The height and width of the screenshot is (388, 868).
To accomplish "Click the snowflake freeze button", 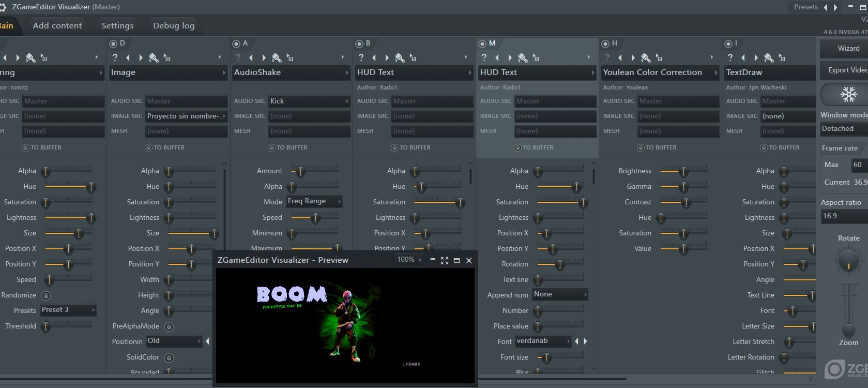I will click(848, 94).
